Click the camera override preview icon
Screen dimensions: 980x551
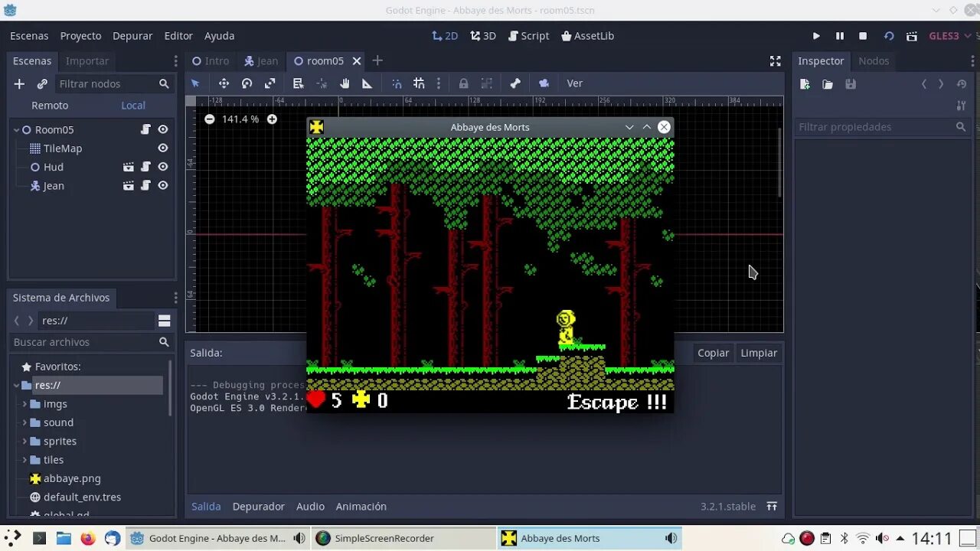(x=544, y=83)
